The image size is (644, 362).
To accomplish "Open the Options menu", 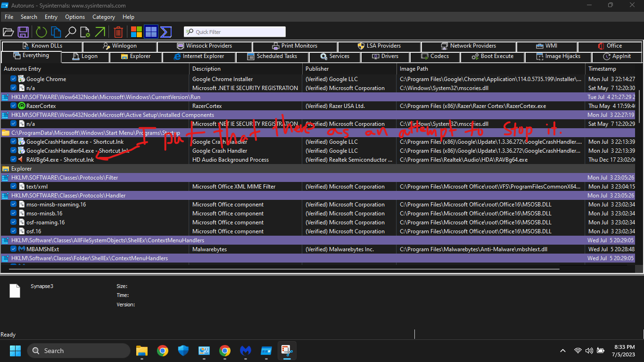I will coord(75,17).
